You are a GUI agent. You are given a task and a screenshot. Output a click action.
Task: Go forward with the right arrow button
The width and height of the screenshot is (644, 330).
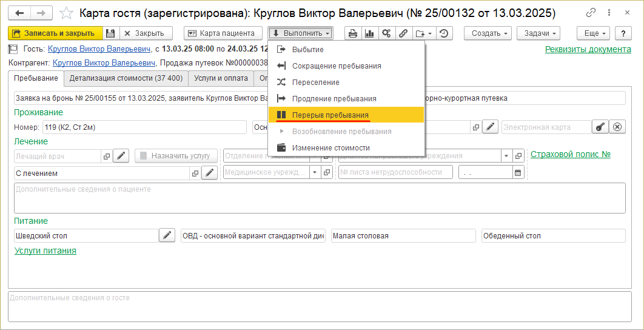41,13
